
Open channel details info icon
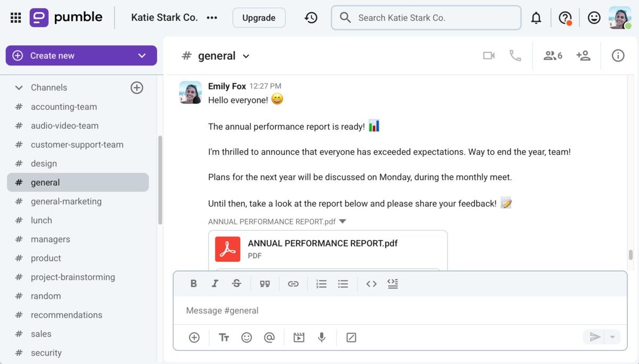(618, 56)
